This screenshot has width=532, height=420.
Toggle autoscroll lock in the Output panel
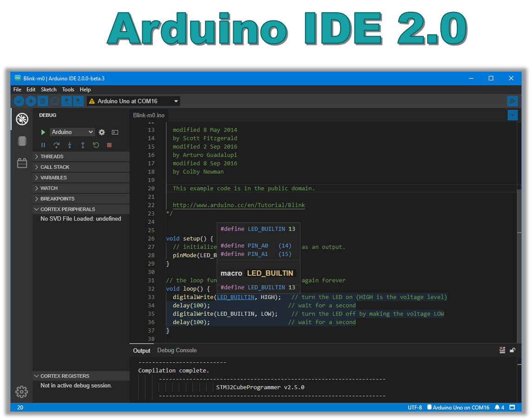(512, 350)
